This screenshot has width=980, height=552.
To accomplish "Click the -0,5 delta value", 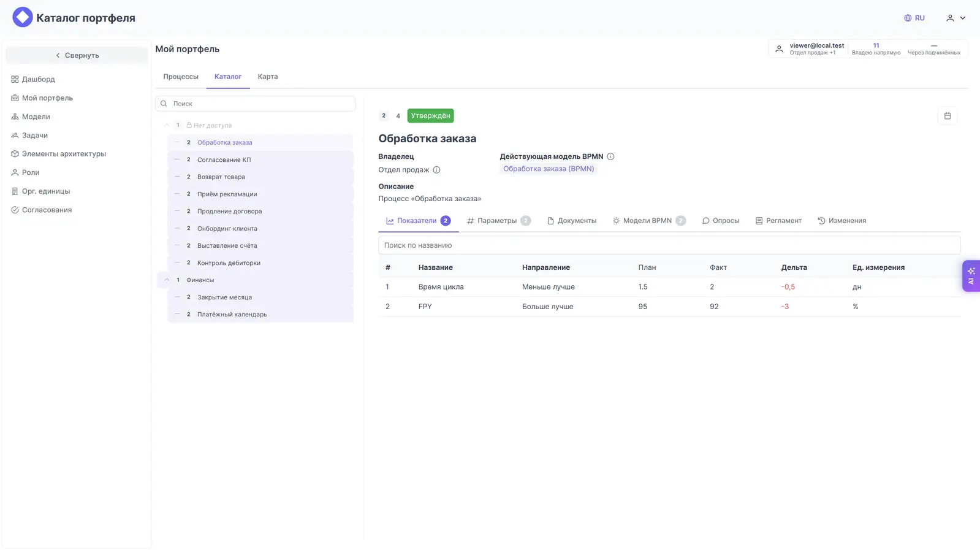I will [x=788, y=287].
